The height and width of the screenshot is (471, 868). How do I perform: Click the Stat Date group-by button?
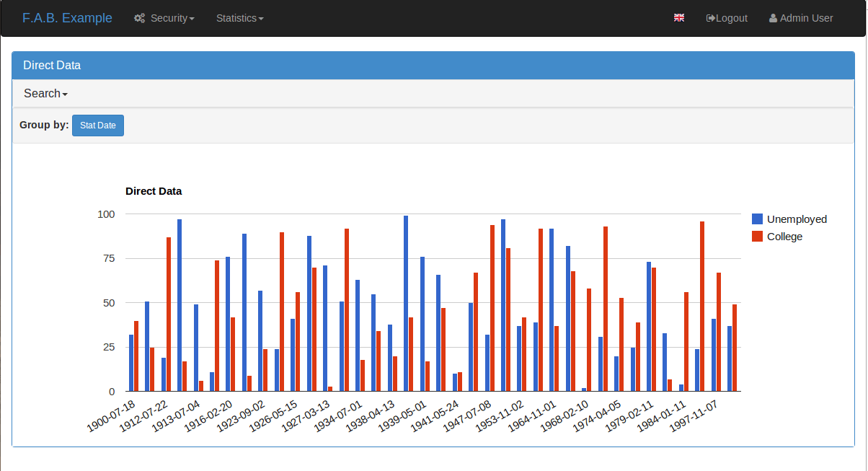tap(98, 125)
